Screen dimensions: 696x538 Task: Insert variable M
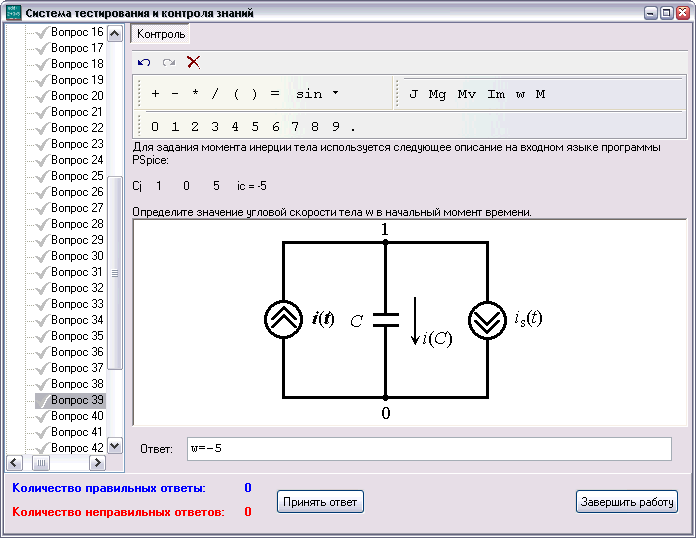coord(540,94)
